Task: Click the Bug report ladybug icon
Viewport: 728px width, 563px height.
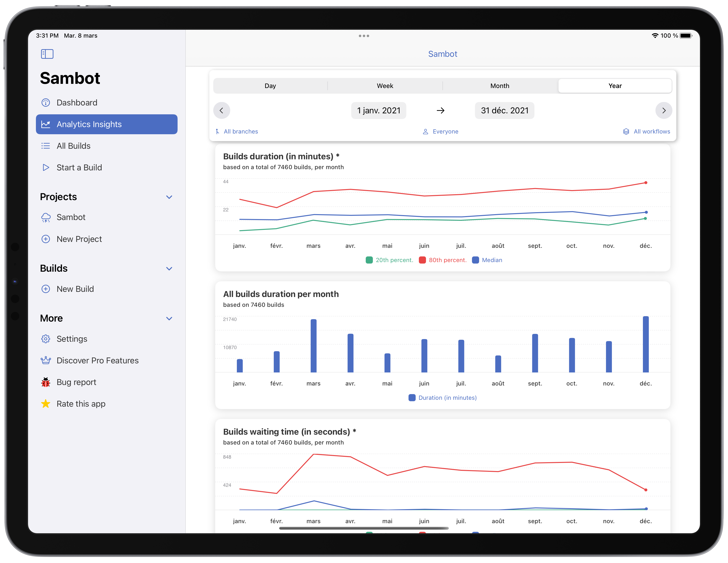Action: tap(46, 383)
